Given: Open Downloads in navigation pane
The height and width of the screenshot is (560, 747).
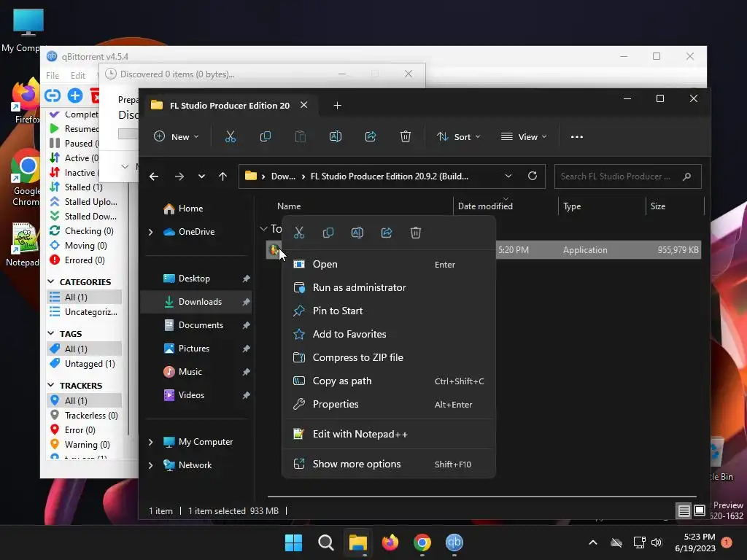Looking at the screenshot, I should point(196,302).
